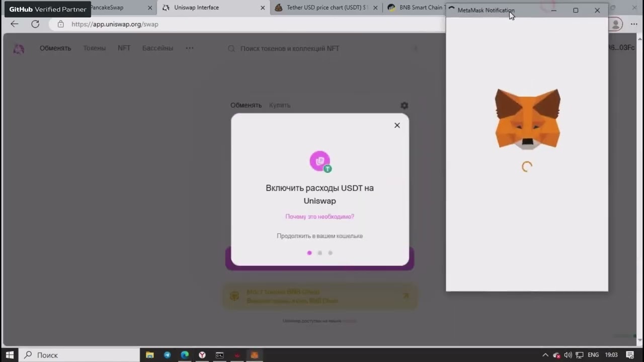Select the second step indicator dot

319,253
